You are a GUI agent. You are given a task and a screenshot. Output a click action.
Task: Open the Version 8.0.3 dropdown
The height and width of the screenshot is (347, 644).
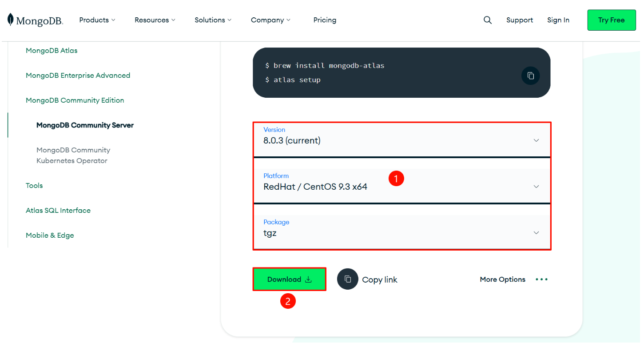pyautogui.click(x=402, y=140)
